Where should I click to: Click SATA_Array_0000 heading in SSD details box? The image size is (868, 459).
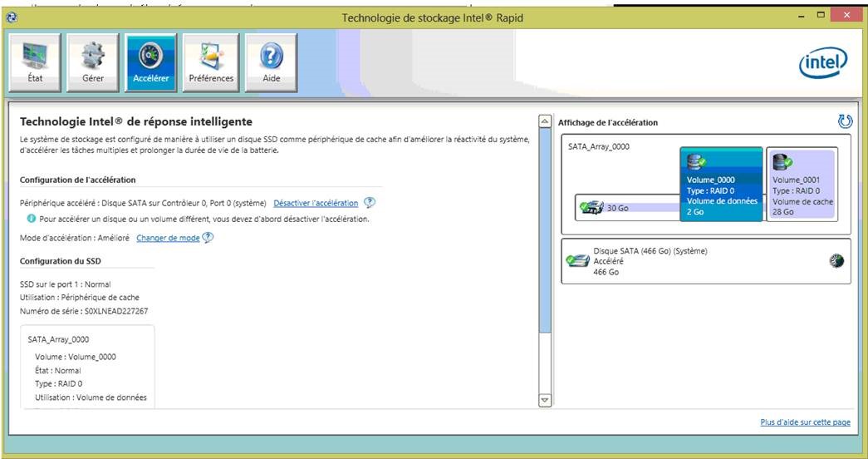[x=58, y=339]
